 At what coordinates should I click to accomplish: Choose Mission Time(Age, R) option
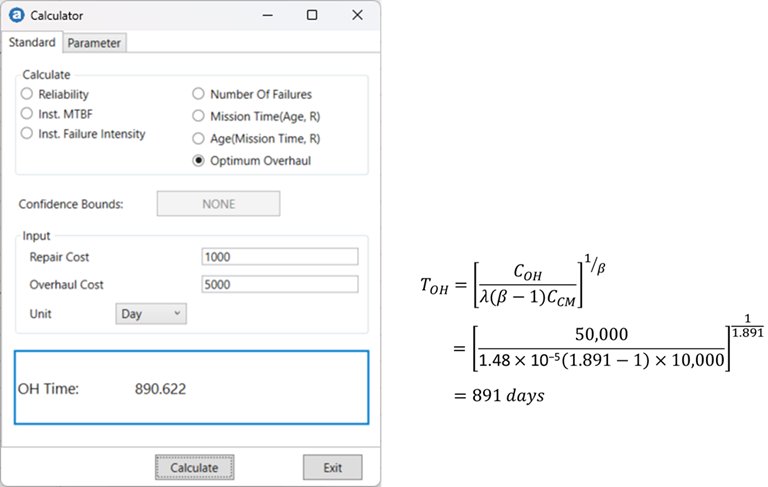click(198, 116)
